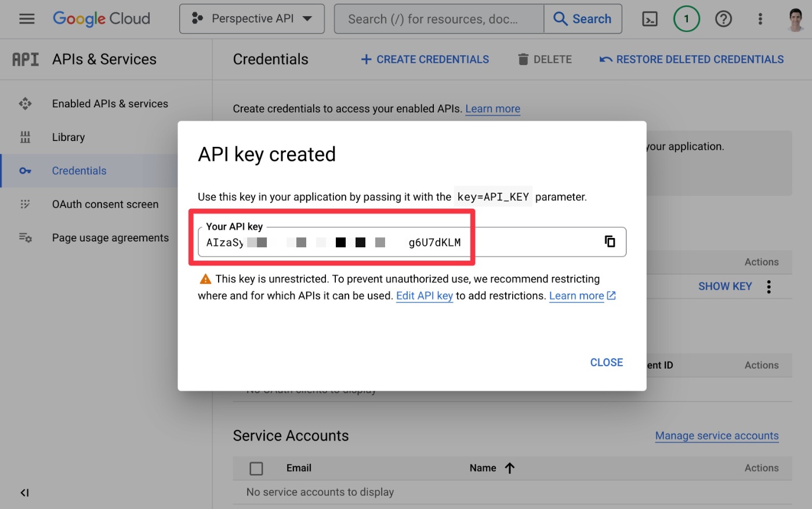Image resolution: width=812 pixels, height=509 pixels.
Task: Click 'No service accounts to display' text
Action: pos(320,492)
